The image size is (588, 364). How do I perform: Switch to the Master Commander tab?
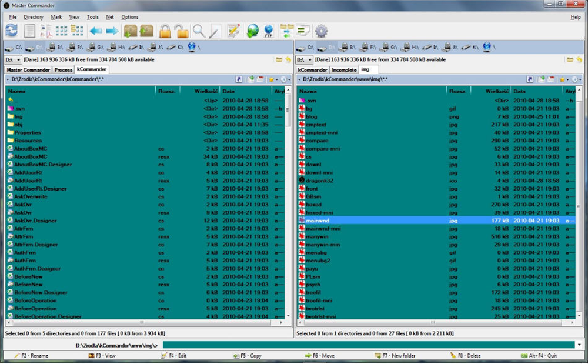28,70
